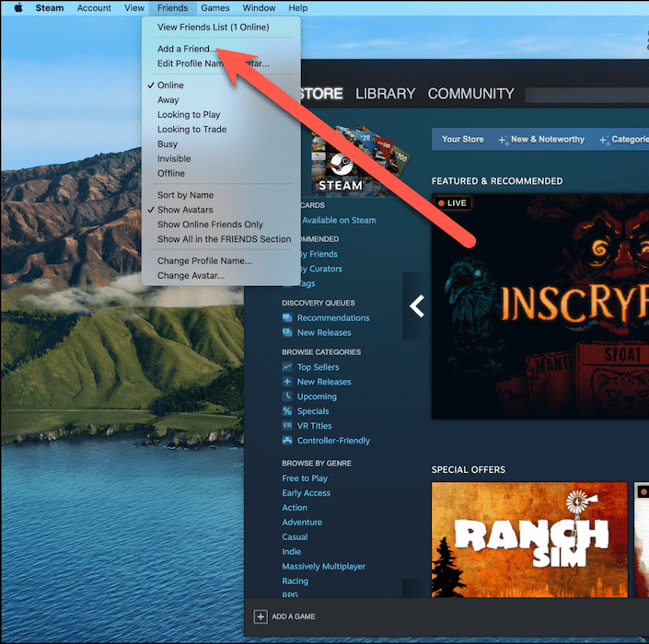Set status to Offline

[170, 173]
